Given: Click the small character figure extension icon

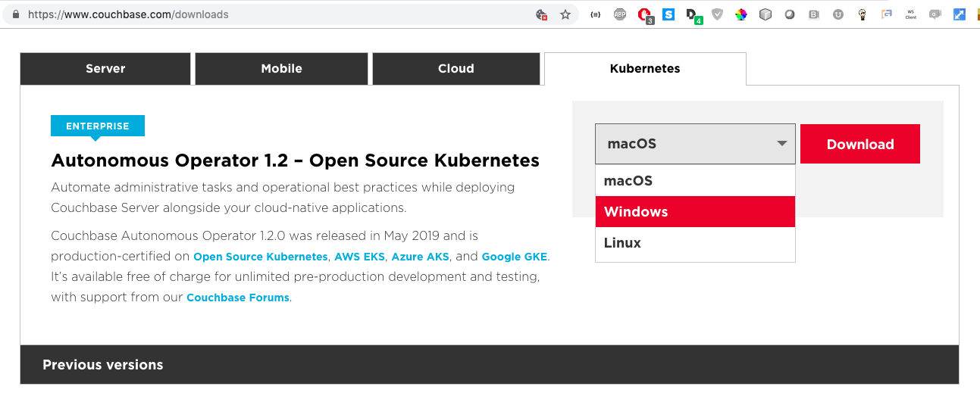Looking at the screenshot, I should click(x=863, y=14).
